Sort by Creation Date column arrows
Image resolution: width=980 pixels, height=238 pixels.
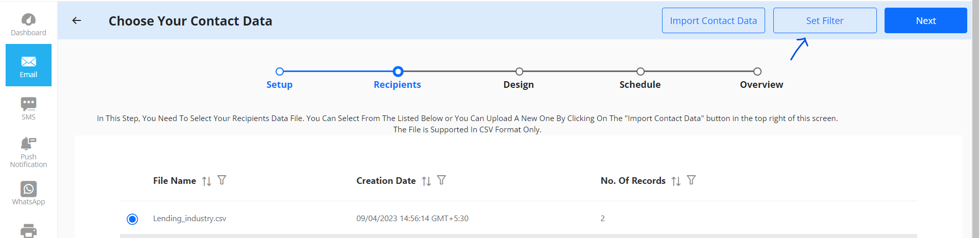tap(426, 181)
